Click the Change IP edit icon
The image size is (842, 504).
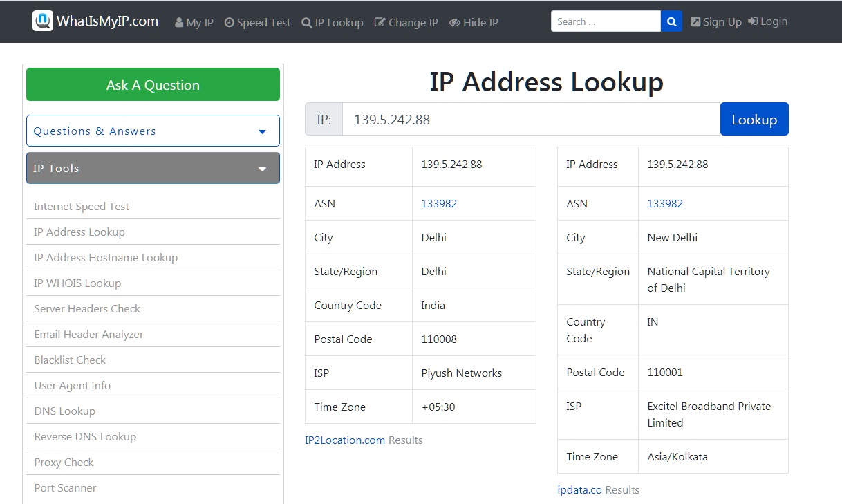click(380, 23)
